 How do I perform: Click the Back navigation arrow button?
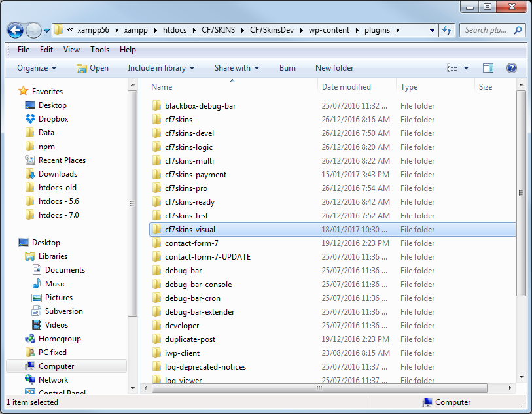point(15,30)
